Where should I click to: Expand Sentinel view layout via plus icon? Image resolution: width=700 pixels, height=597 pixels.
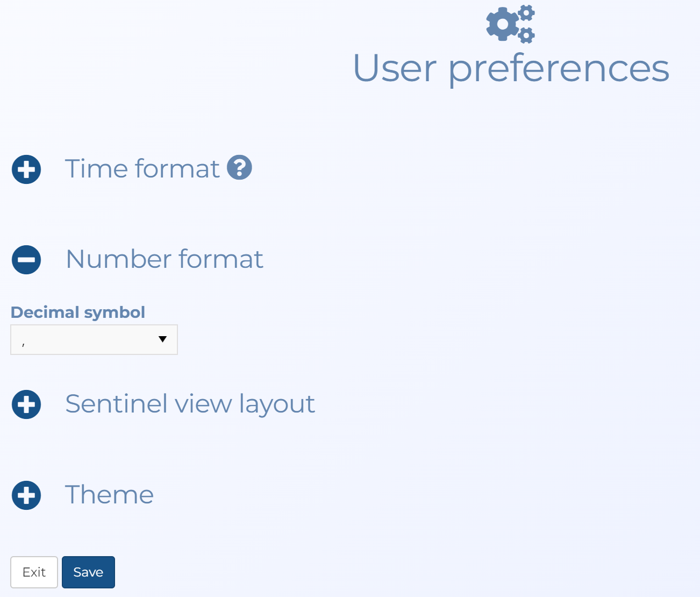(26, 404)
